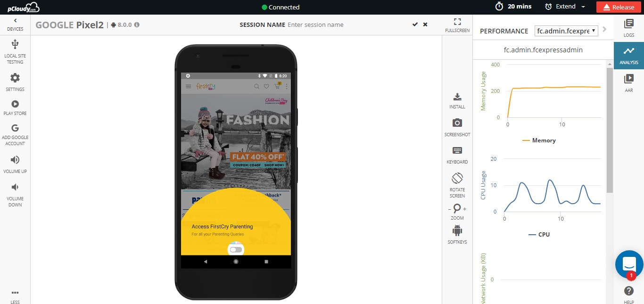Tap the wishlist heart in FirstCry app

pos(266,87)
